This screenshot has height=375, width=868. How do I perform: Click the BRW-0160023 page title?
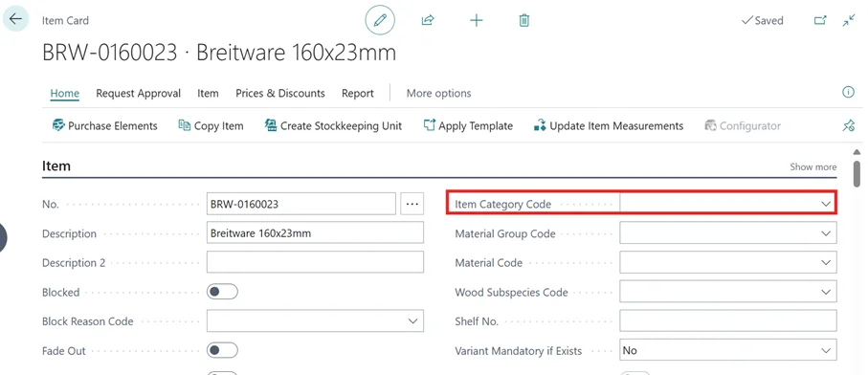pos(219,53)
